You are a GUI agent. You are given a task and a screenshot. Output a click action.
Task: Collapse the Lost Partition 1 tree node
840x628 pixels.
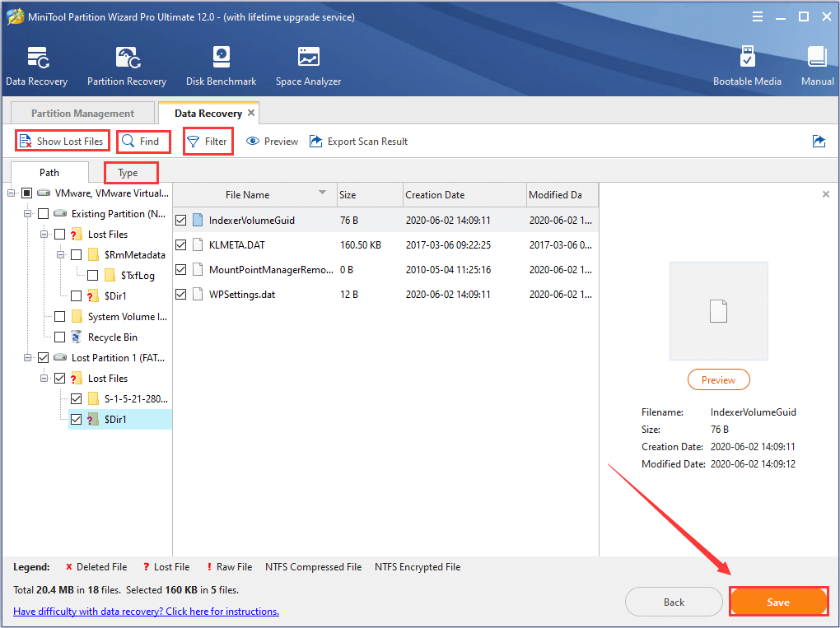pyautogui.click(x=28, y=357)
